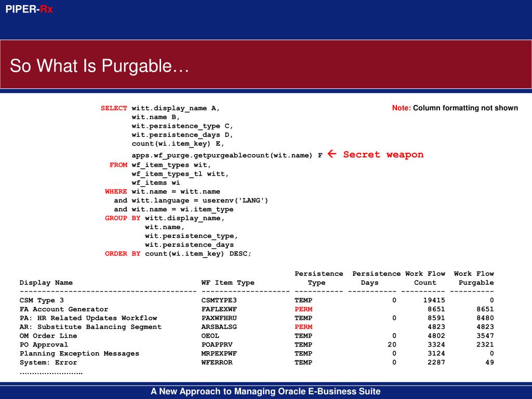
Task: Click the count value 2287
Action: (436, 362)
